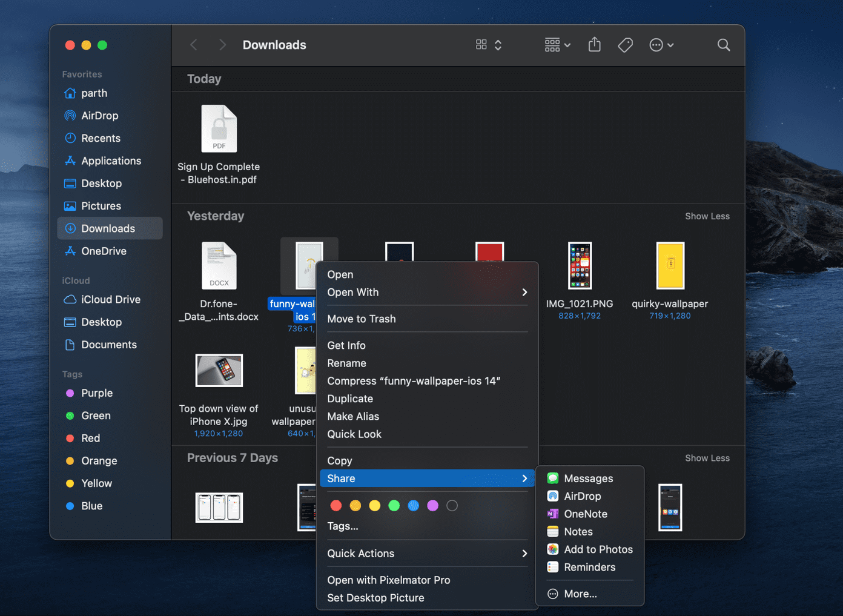Open Recents in the sidebar

click(110, 138)
